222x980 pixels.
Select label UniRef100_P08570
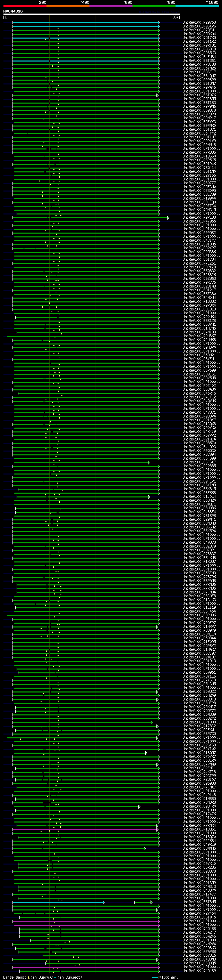tap(199, 443)
